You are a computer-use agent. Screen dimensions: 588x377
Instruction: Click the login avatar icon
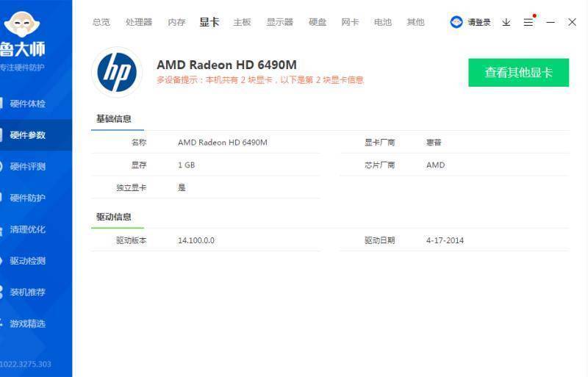tap(456, 22)
